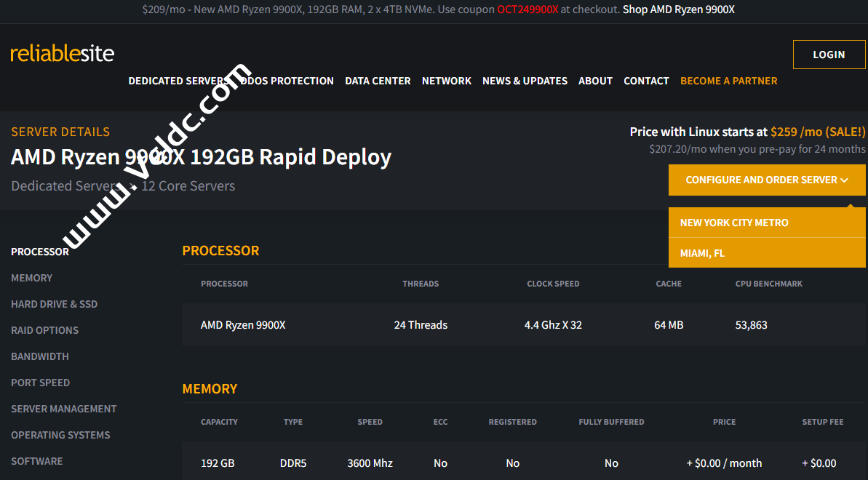
Task: Click the ReliableSite logo
Action: [63, 54]
